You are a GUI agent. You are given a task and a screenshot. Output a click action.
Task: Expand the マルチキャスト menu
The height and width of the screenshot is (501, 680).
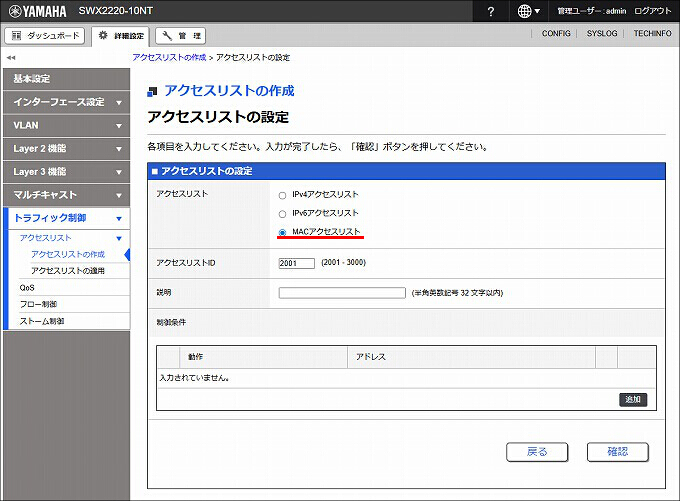tap(66, 195)
